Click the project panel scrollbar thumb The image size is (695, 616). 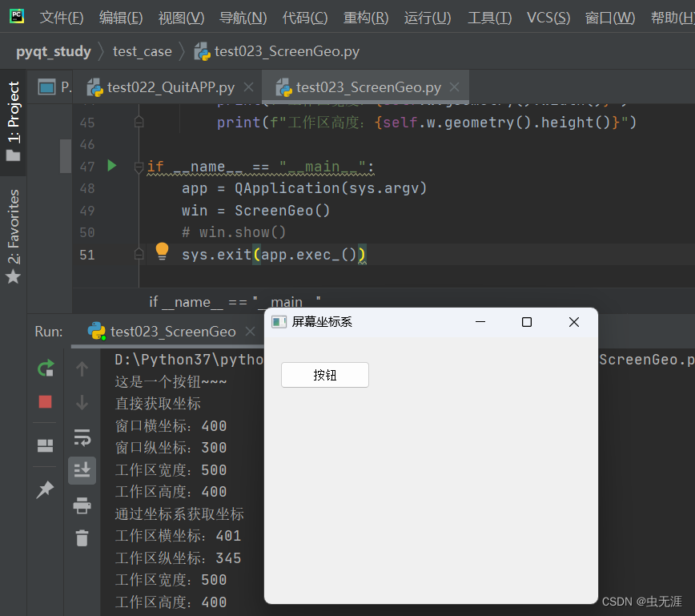66,156
